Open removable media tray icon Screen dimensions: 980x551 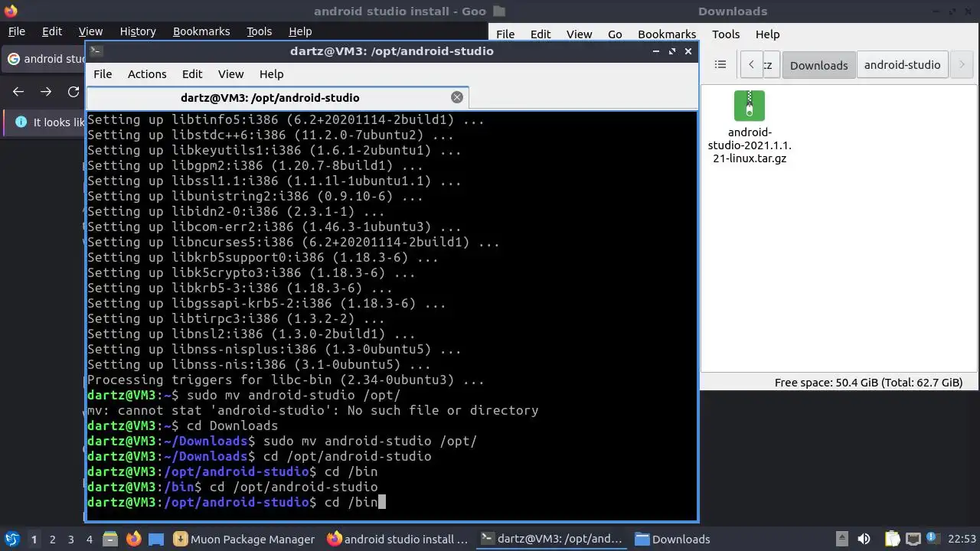point(841,539)
